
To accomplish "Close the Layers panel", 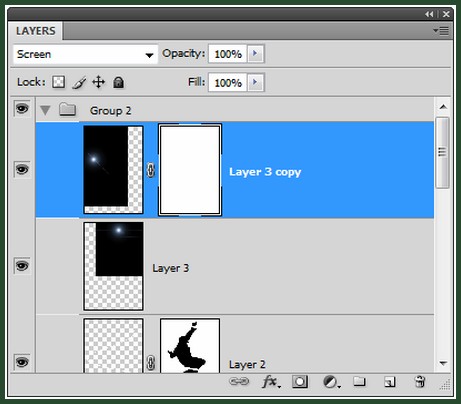I will (x=446, y=14).
